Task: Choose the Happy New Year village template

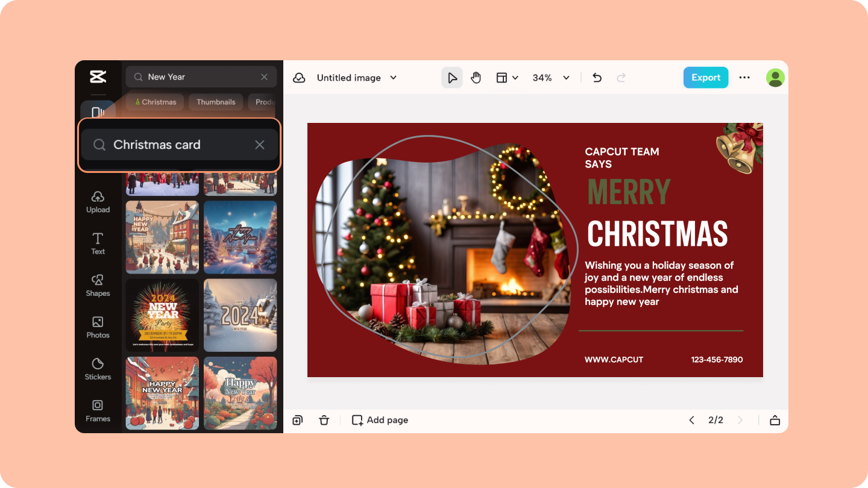Action: point(162,237)
